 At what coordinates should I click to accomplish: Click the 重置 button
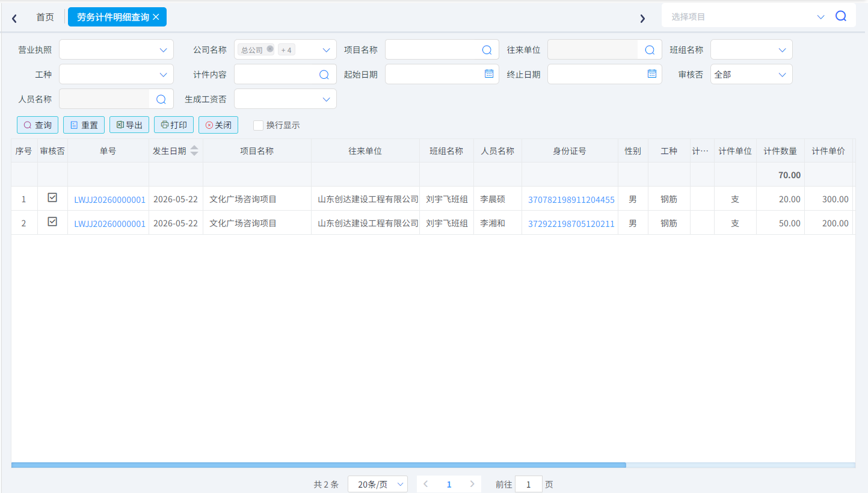(84, 125)
